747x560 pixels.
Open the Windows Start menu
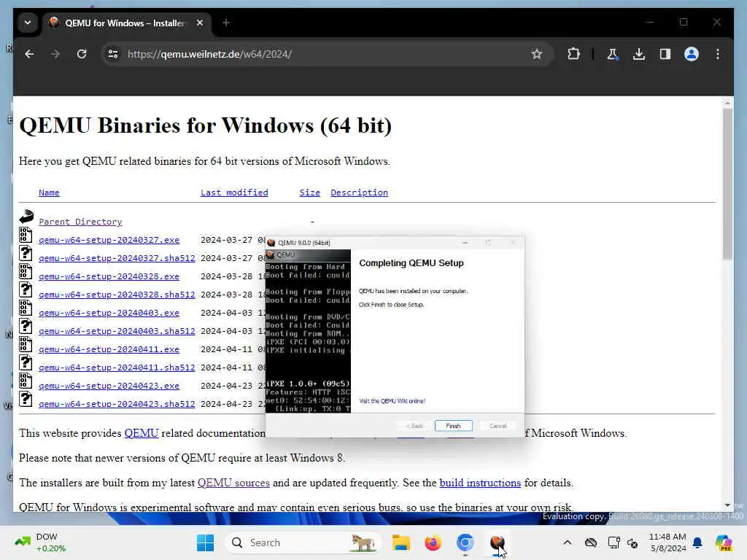[x=205, y=542]
